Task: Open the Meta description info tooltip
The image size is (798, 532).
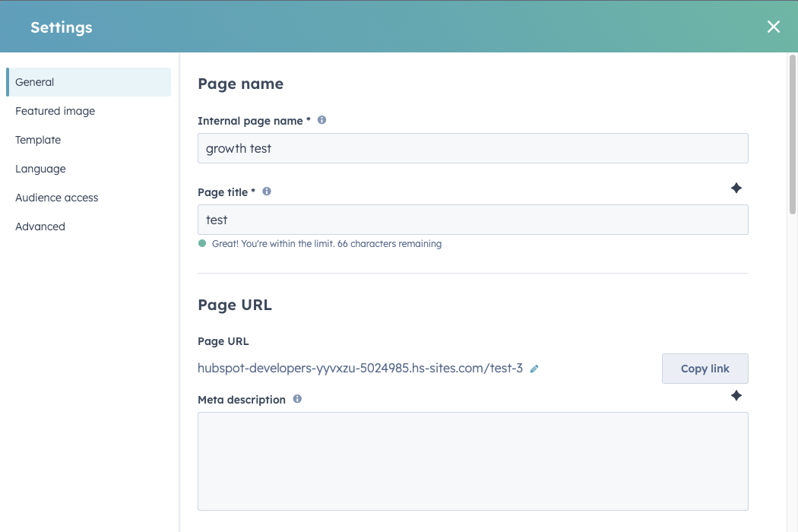Action: tap(297, 399)
